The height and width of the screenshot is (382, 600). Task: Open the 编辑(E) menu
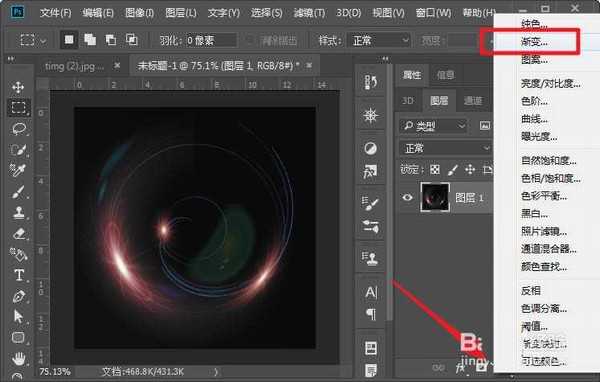click(98, 13)
